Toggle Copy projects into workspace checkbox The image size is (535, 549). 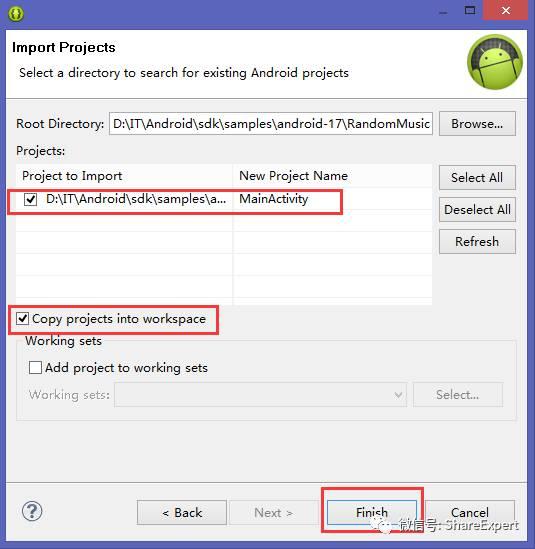tap(22, 319)
